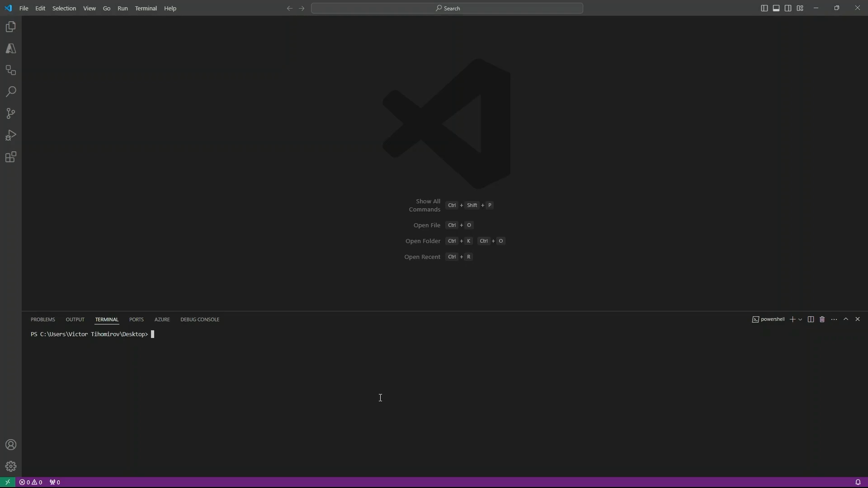Image resolution: width=868 pixels, height=488 pixels.
Task: Toggle the primary sidebar layout button
Action: click(764, 8)
